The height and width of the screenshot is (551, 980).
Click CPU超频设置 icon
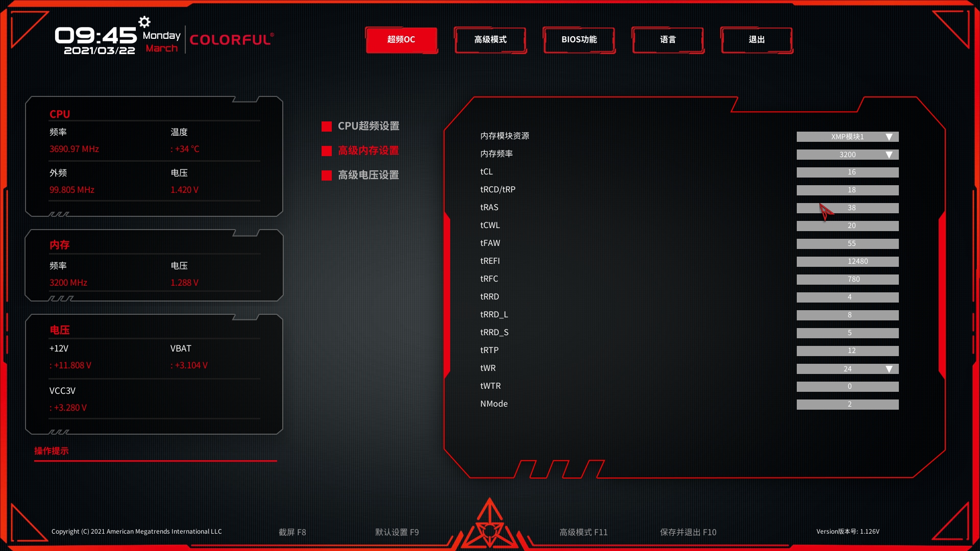coord(327,126)
